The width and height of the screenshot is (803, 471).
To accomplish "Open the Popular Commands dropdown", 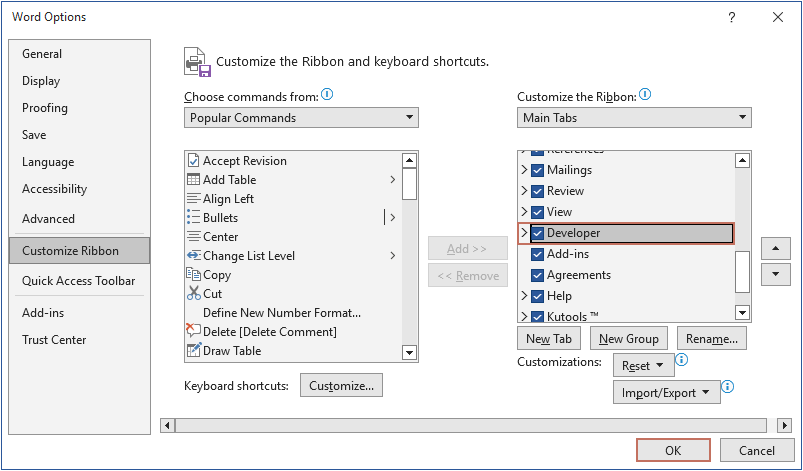I will (301, 118).
